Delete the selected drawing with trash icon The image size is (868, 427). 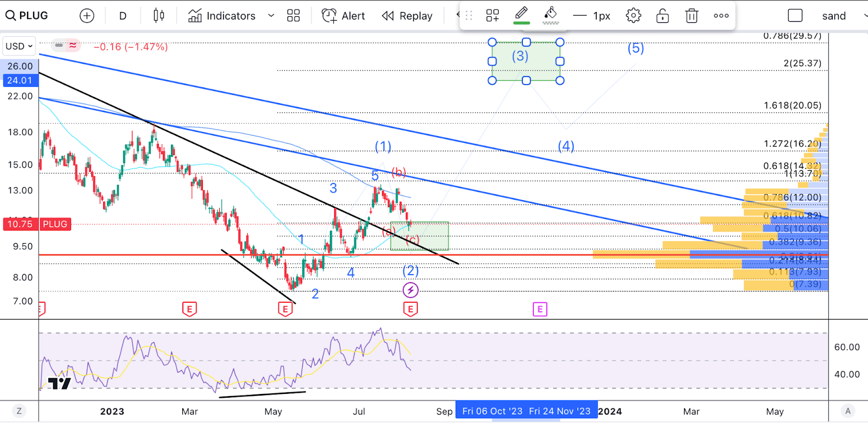click(692, 16)
